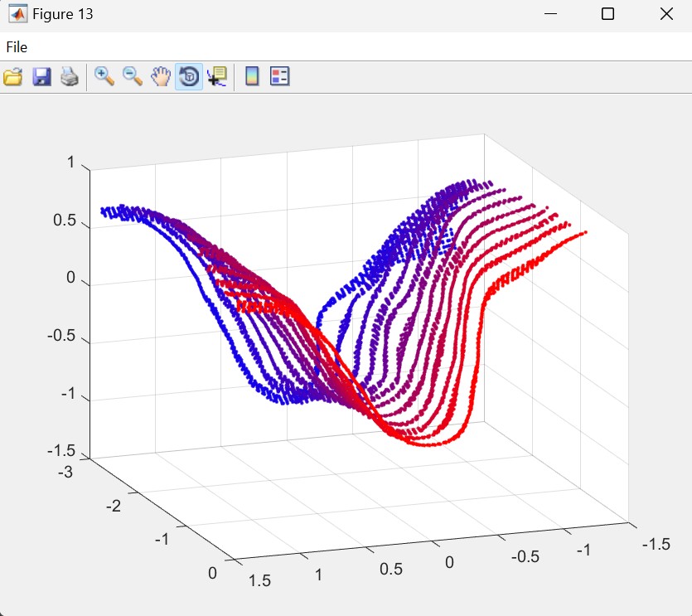Screen dimensions: 692x616
Task: Maximize the Figure 13 window
Action: coord(607,14)
